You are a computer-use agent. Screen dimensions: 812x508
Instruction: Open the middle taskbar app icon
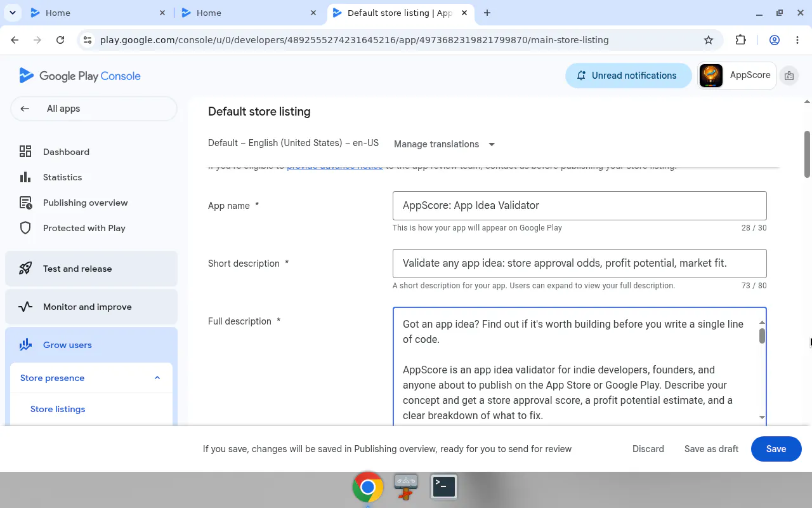pos(406,486)
